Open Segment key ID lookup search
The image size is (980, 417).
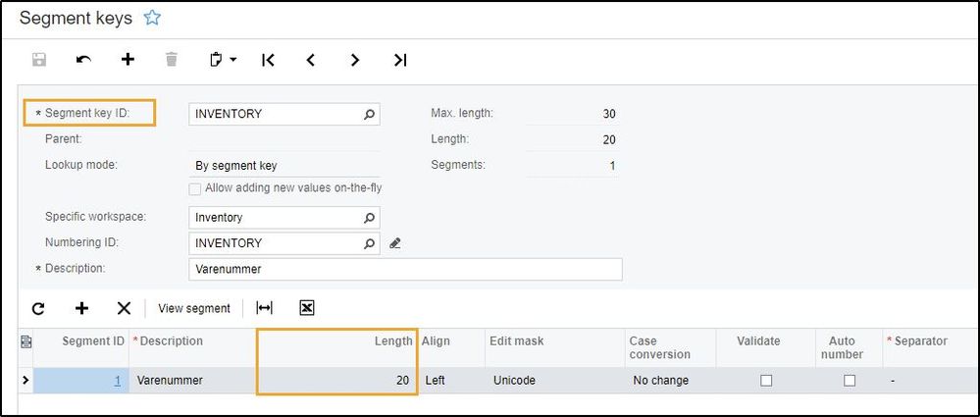click(x=369, y=114)
